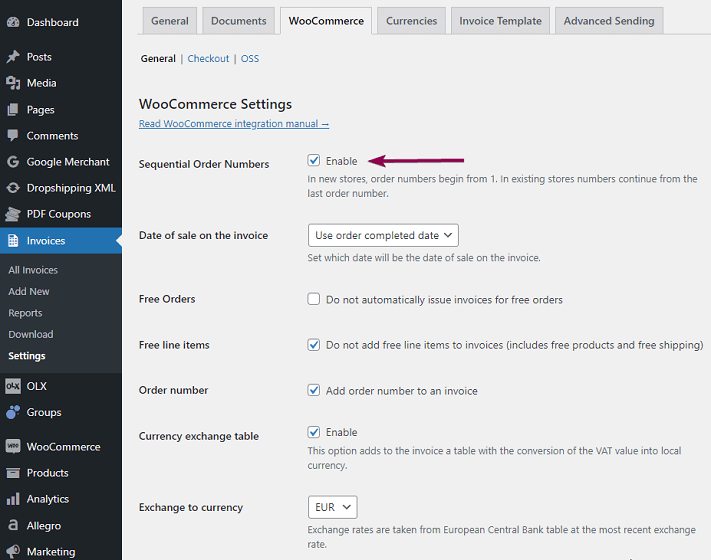The width and height of the screenshot is (711, 560).
Task: Switch to the Invoice Template tab
Action: (500, 21)
